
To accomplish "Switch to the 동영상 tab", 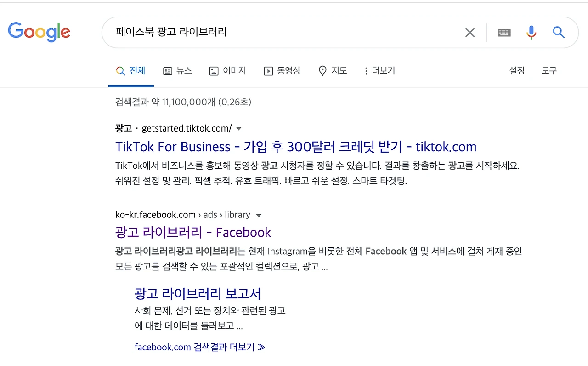I will coord(282,71).
